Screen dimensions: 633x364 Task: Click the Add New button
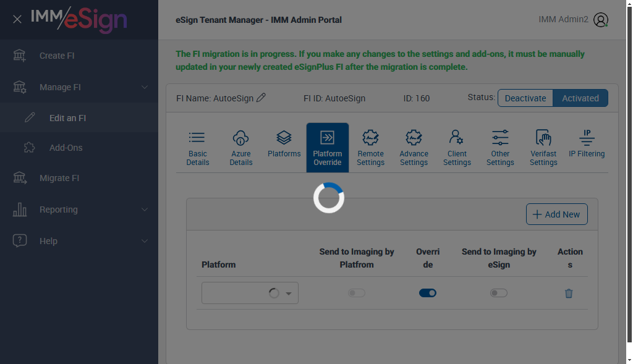point(557,214)
